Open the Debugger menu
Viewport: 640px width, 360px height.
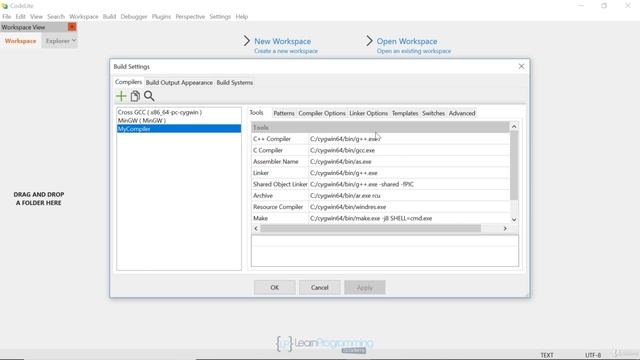[x=134, y=17]
